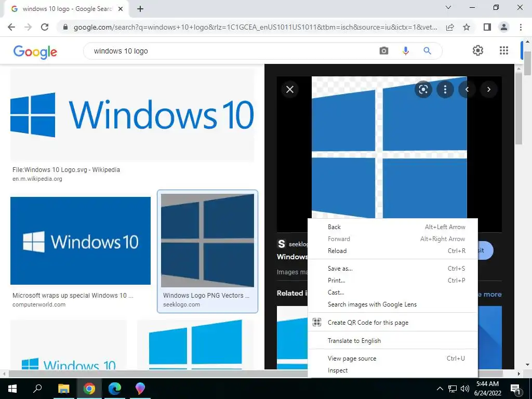Image resolution: width=532 pixels, height=399 pixels.
Task: Click the search box containing 'windows 10 logo'
Action: [262, 51]
